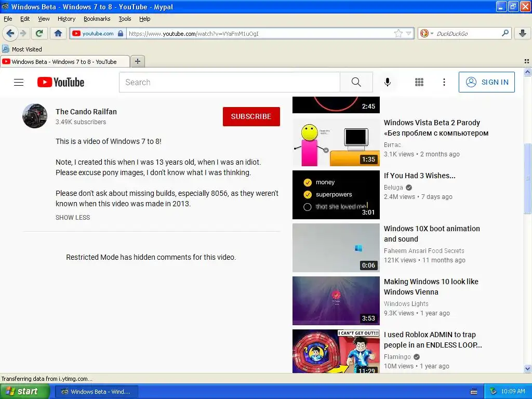
Task: Open the View menu
Action: pyautogui.click(x=44, y=19)
